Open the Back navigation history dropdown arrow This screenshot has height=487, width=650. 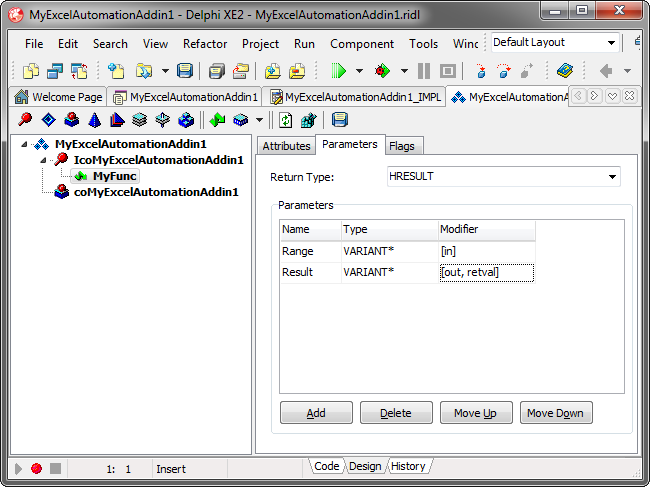[628, 71]
